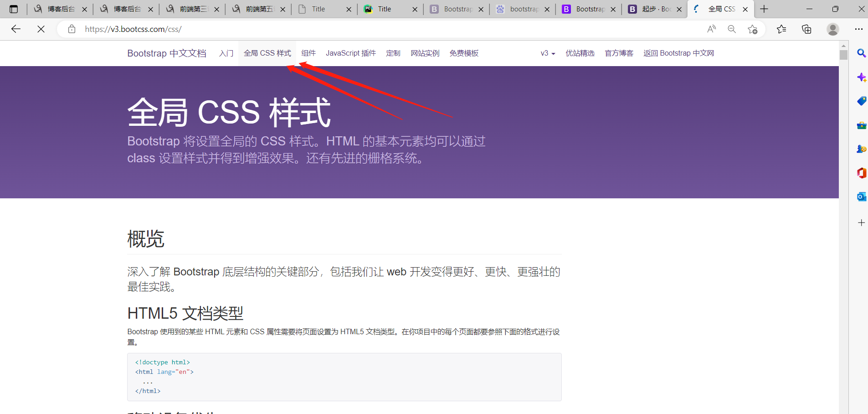Open the sidebar Search icon
Screen dimensions: 868x414
point(861,53)
